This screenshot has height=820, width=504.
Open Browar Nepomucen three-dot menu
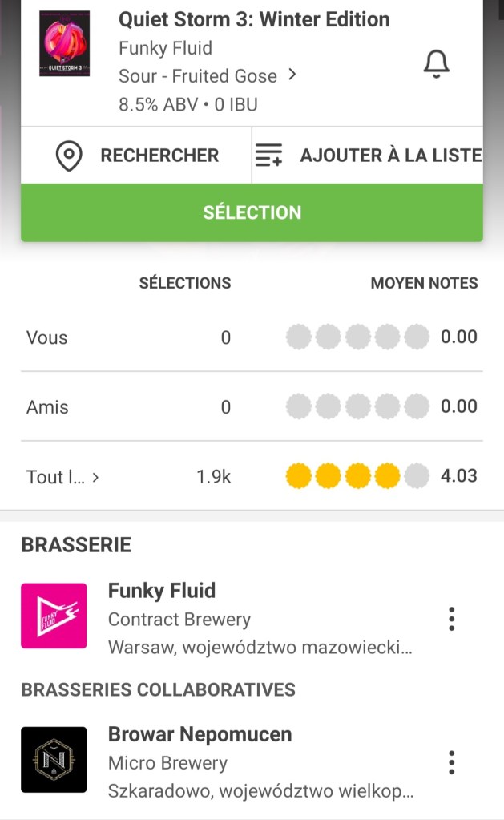click(452, 762)
